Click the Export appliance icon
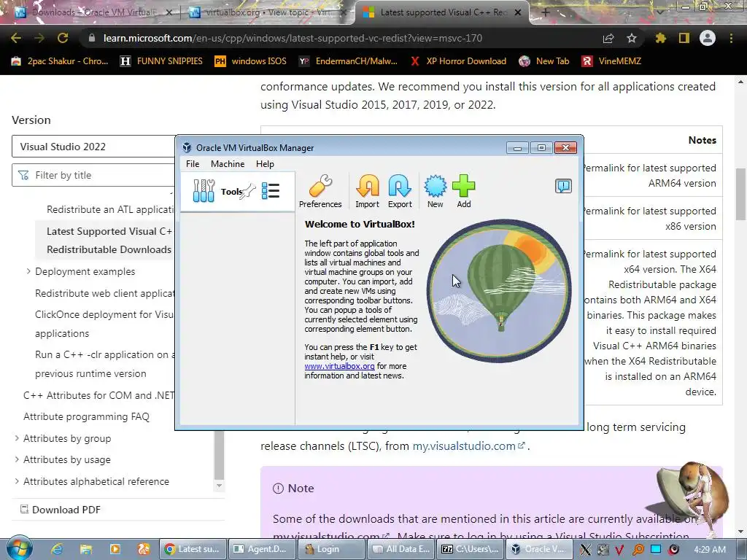Viewport: 747px width, 560px height. [400, 191]
